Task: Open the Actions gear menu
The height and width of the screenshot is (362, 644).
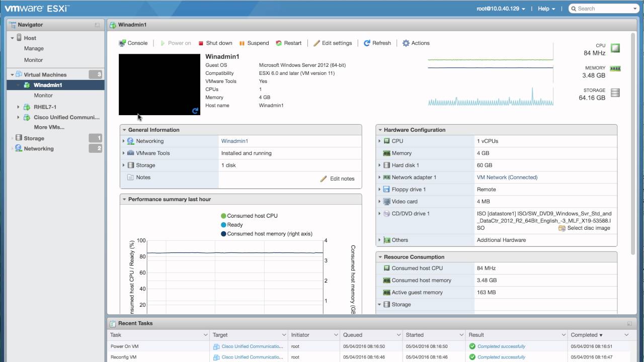Action: [x=416, y=43]
